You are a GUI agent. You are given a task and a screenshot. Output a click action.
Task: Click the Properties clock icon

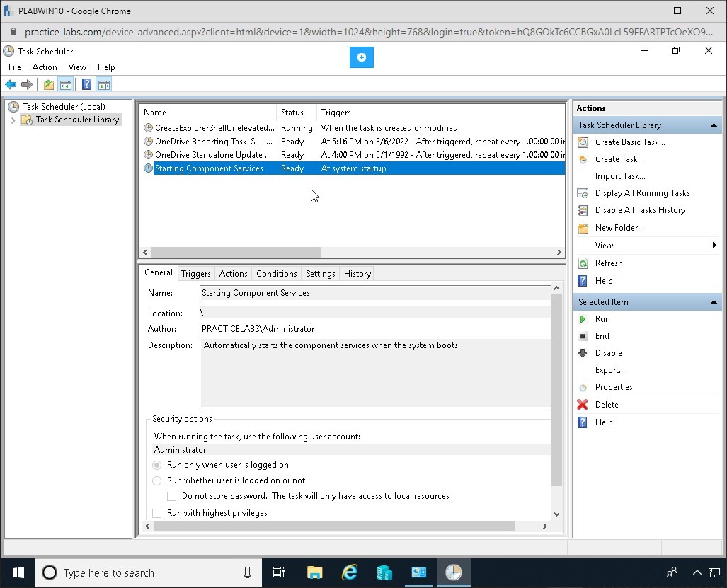pos(583,387)
